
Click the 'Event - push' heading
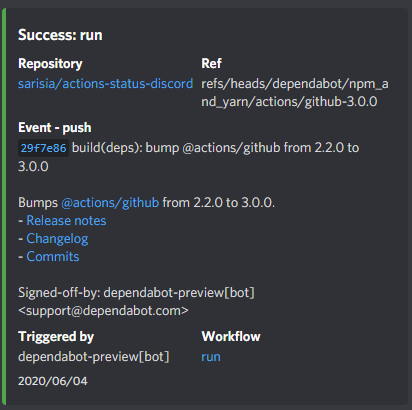55,128
